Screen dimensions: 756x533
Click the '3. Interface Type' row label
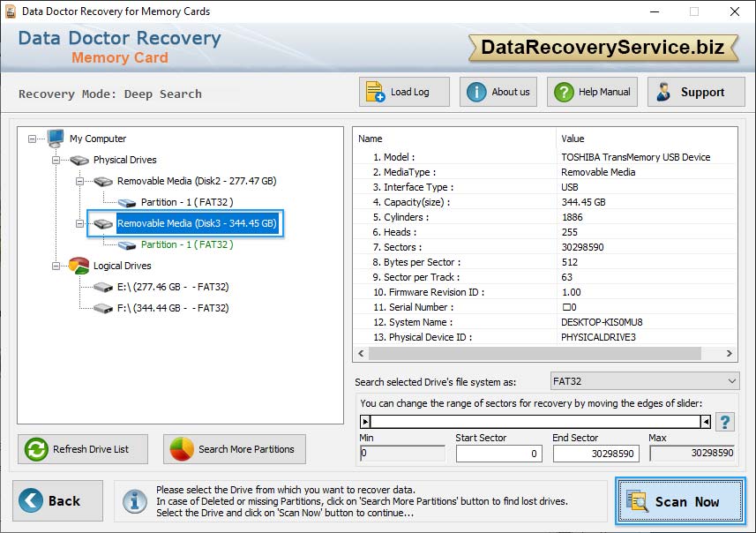[x=413, y=187]
